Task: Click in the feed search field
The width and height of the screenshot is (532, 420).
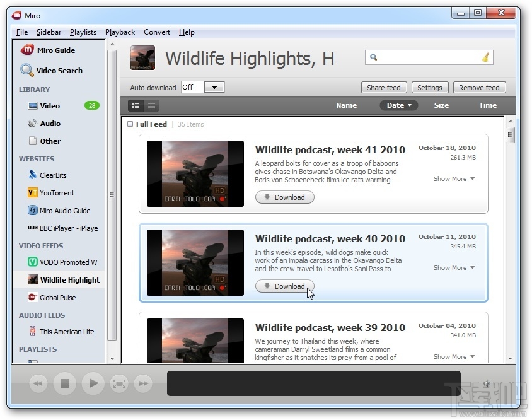Action: point(429,57)
